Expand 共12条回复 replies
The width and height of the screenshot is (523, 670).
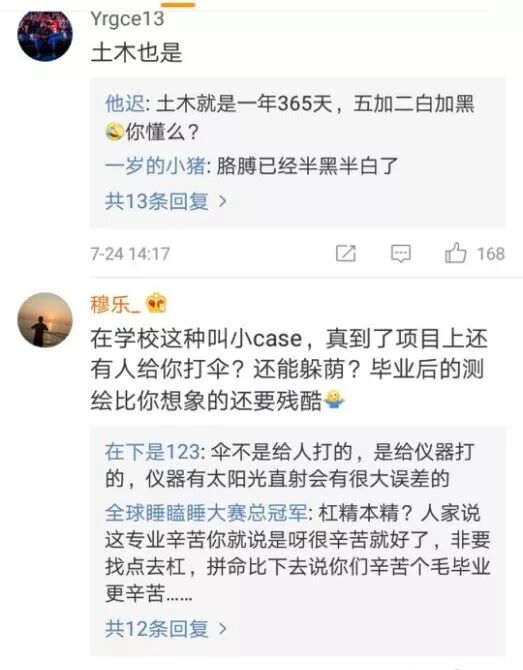[x=165, y=628]
